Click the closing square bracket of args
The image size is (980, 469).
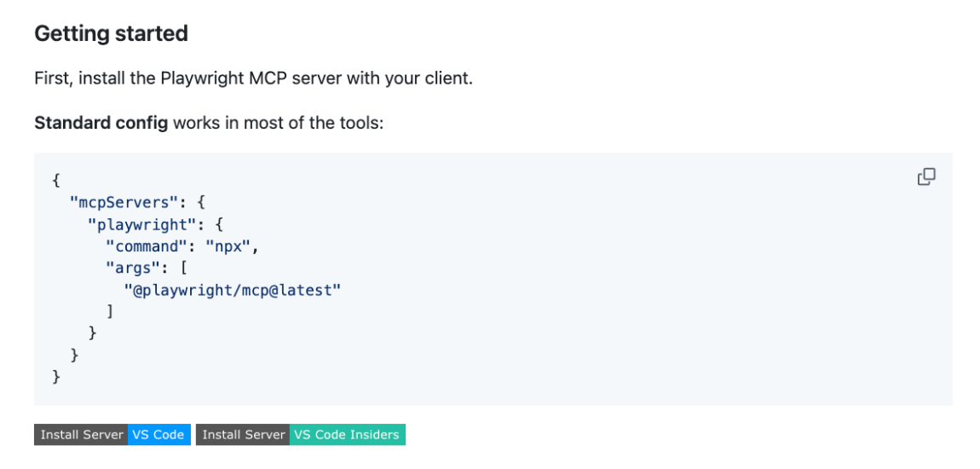(109, 311)
